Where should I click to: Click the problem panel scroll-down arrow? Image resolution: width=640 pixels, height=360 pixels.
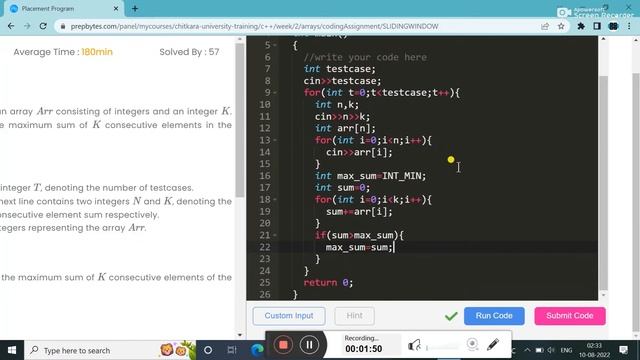coord(240,336)
